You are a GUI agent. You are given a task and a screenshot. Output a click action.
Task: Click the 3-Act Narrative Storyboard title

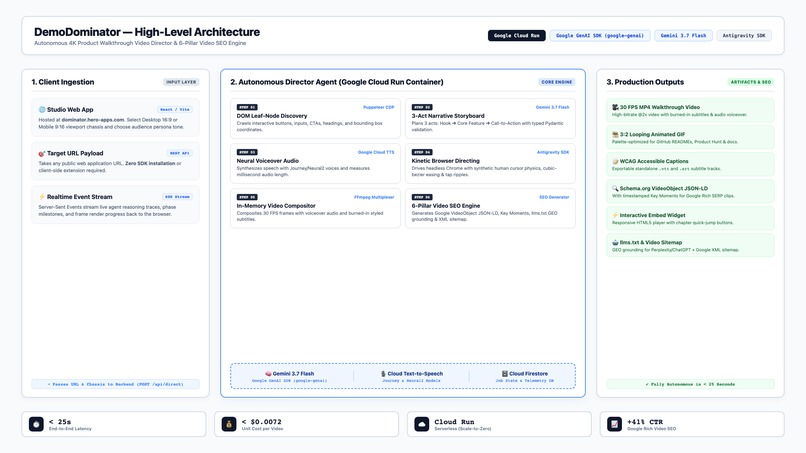click(x=448, y=116)
